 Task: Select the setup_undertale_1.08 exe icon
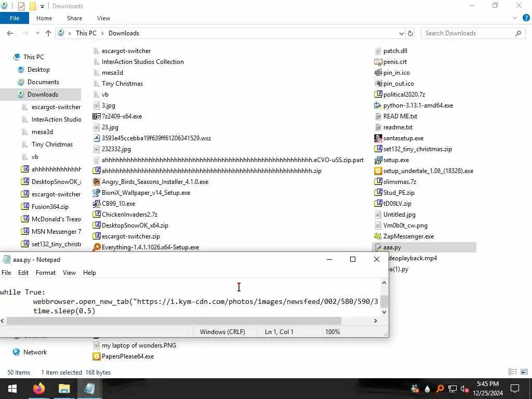(x=378, y=171)
